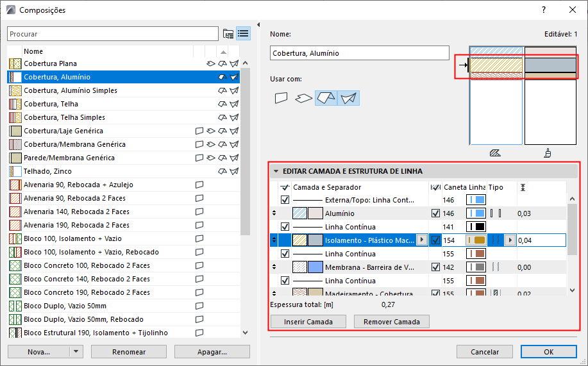
Task: Click Telhado, Zinco fill icon
Action: pyautogui.click(x=15, y=171)
